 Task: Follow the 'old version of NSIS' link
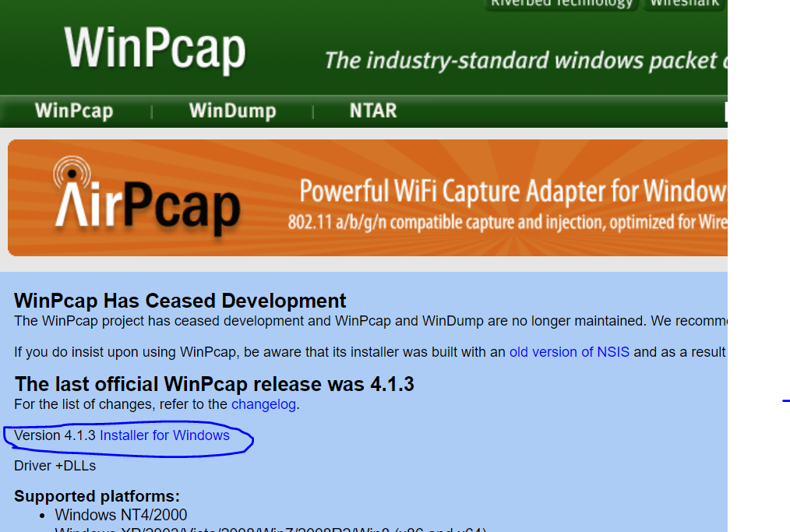tap(570, 351)
